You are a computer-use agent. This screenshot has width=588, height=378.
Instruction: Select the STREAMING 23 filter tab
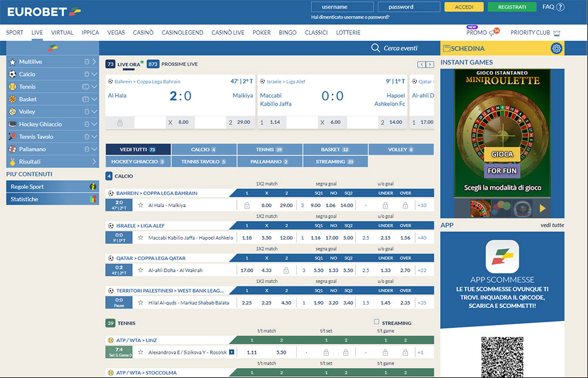coord(335,161)
